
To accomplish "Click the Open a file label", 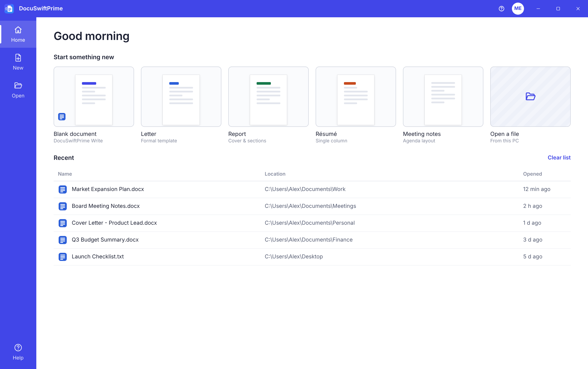I will 505,134.
